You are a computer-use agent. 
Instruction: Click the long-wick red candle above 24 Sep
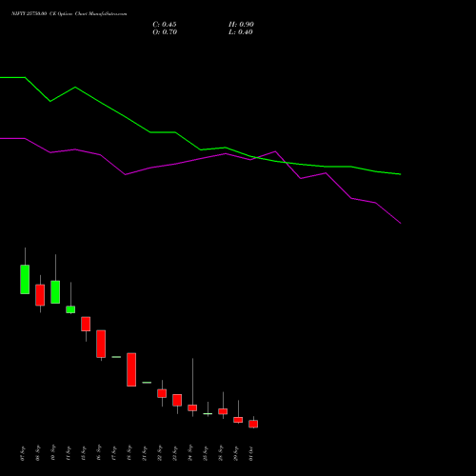[x=192, y=407]
